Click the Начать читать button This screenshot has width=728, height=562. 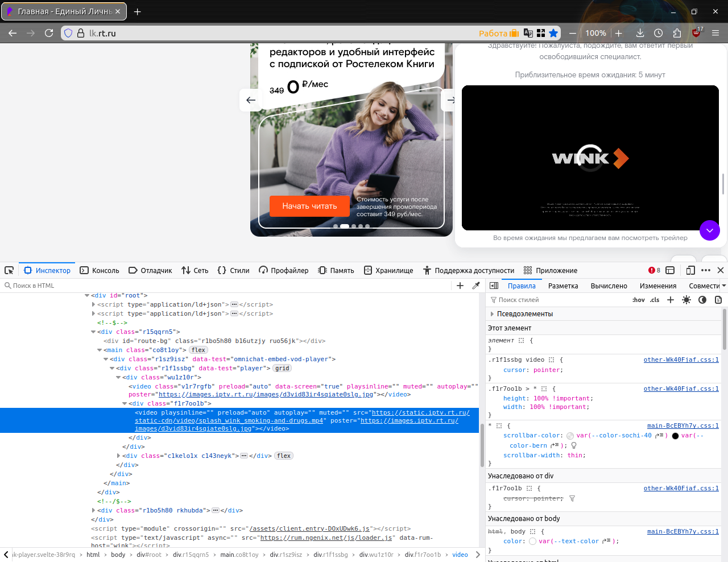click(x=309, y=206)
